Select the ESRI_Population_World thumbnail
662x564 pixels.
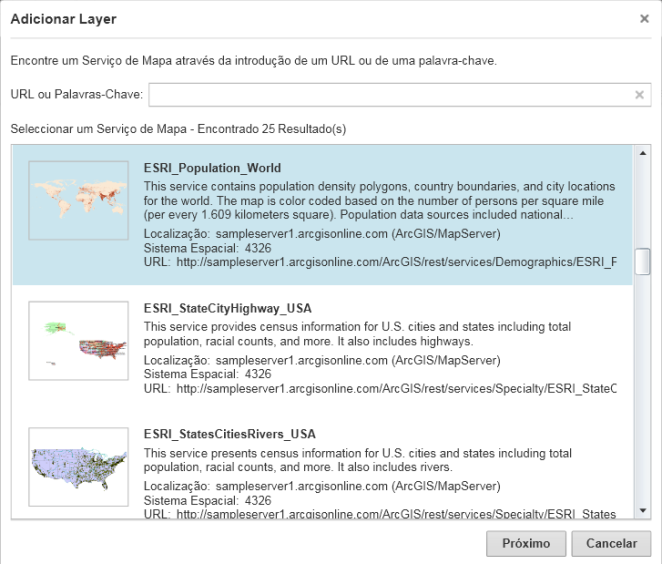(x=79, y=200)
